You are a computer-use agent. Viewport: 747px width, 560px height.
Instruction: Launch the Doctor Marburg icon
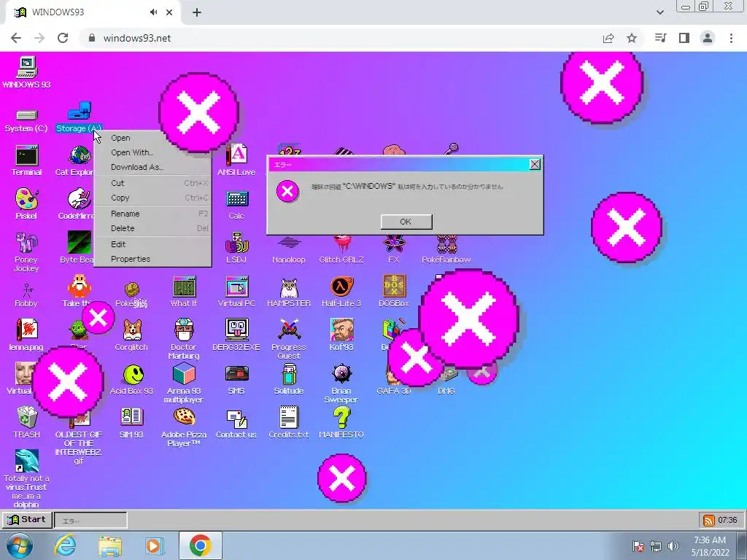pyautogui.click(x=184, y=330)
